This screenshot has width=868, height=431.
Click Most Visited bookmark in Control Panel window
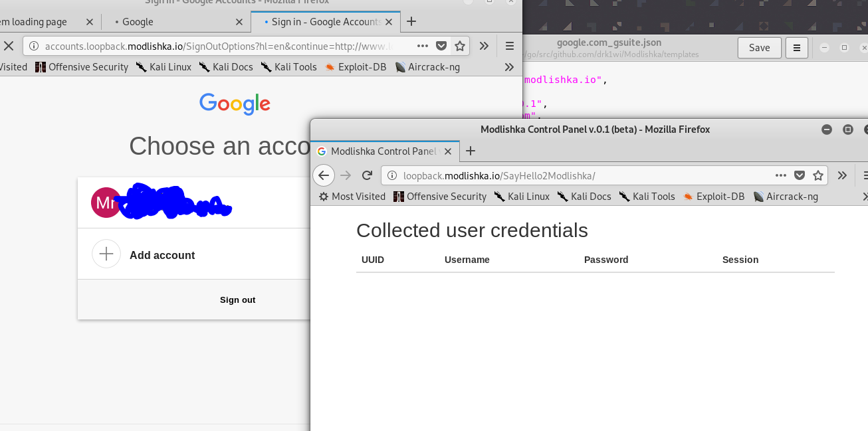tap(352, 197)
